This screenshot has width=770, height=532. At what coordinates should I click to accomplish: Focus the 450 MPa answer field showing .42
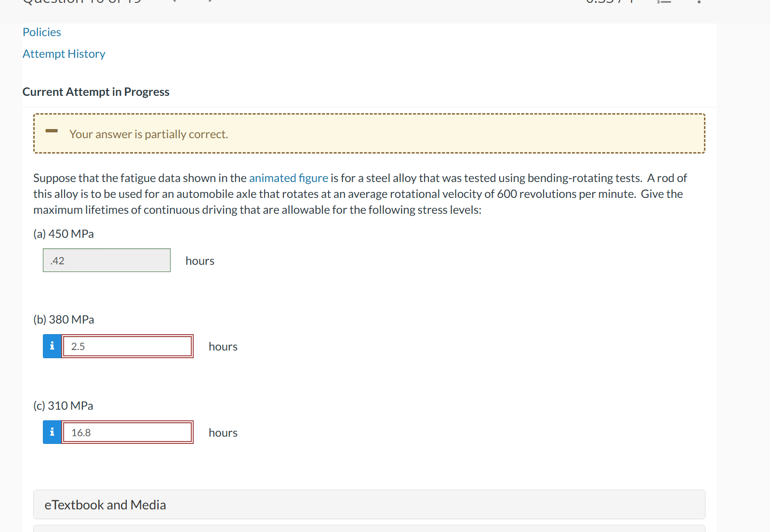coord(106,260)
